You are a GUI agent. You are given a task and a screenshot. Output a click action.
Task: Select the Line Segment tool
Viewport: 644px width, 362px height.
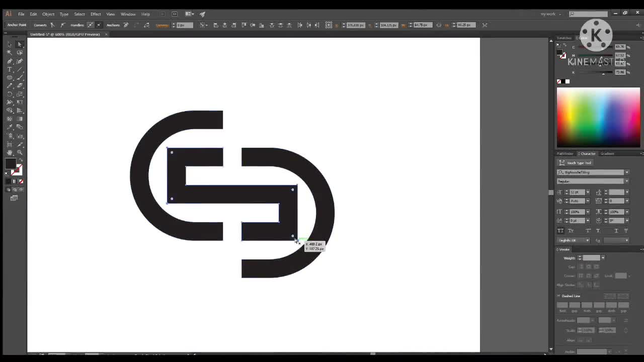tap(20, 69)
